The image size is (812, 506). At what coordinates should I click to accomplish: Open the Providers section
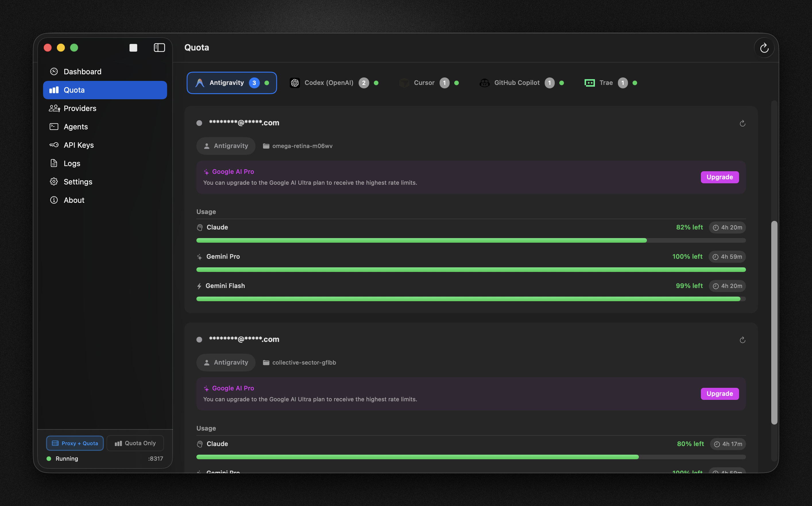click(80, 108)
